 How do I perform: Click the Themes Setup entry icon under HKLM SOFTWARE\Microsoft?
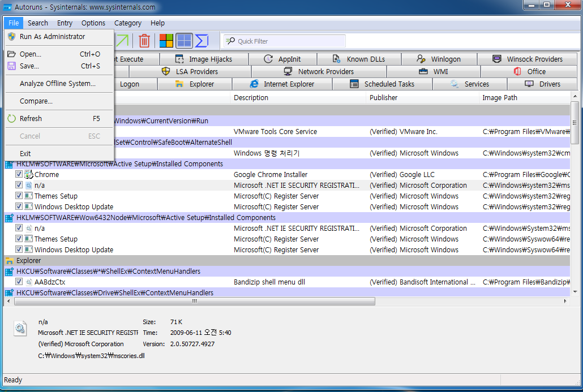[x=29, y=196]
